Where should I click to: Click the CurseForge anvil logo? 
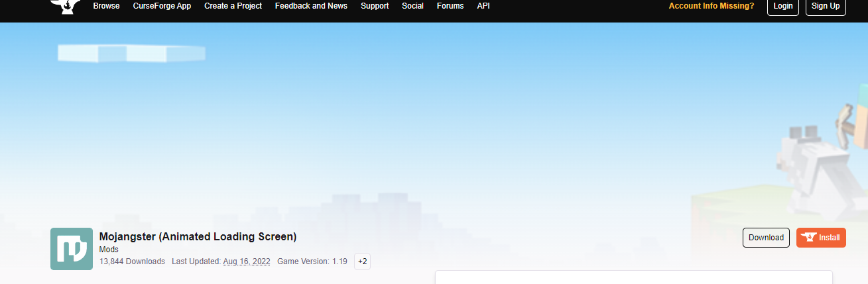click(66, 7)
